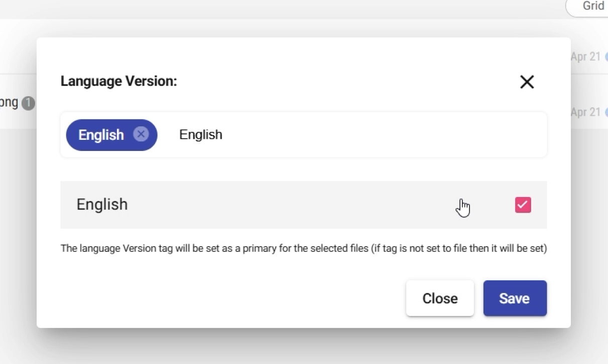Screen dimensions: 608x364
Task: Select the English label in the options list
Action: [x=102, y=205]
